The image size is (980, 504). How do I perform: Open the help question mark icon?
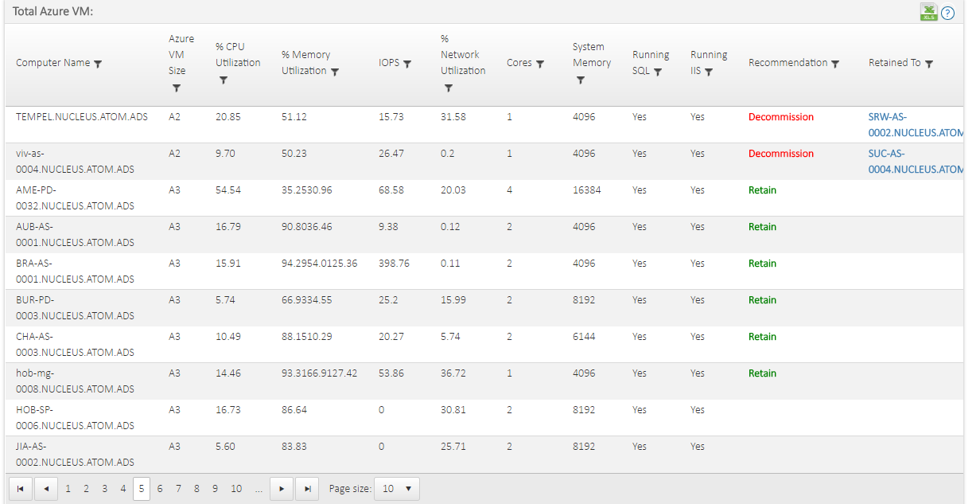click(947, 13)
